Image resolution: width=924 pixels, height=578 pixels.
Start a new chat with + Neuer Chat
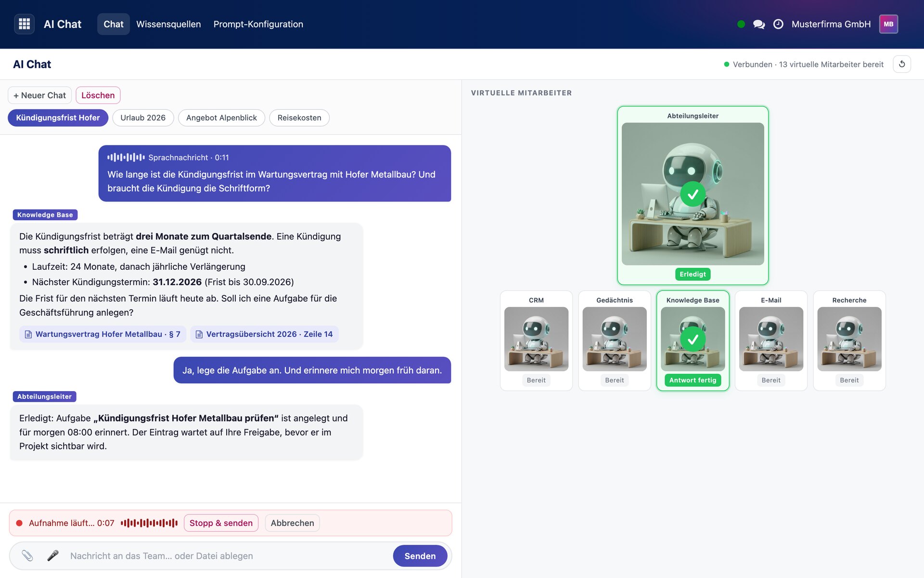point(39,95)
